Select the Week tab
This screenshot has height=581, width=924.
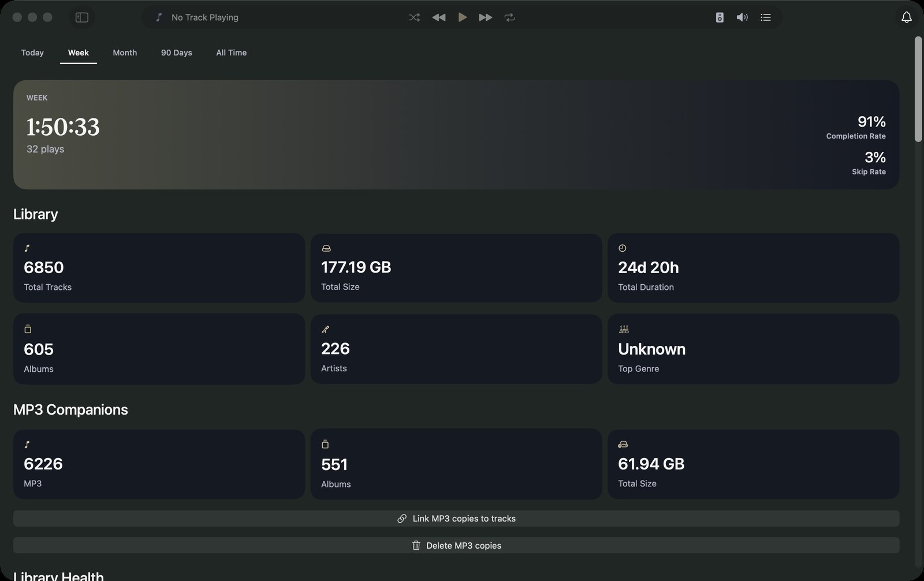coord(79,53)
